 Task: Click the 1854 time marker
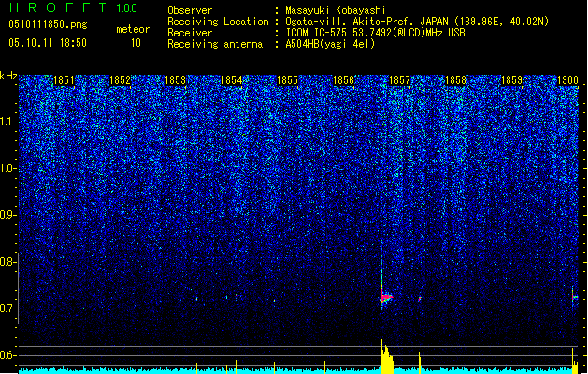(232, 80)
